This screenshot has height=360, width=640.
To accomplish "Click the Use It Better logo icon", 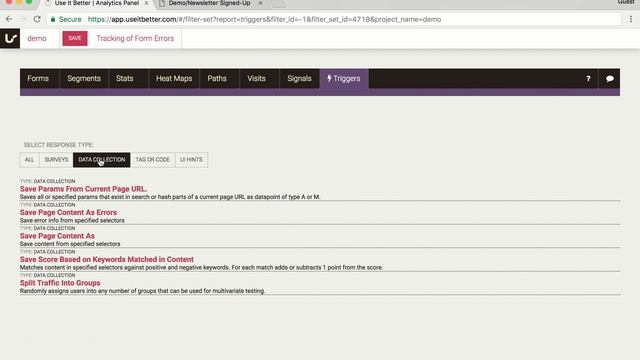I will click(10, 38).
